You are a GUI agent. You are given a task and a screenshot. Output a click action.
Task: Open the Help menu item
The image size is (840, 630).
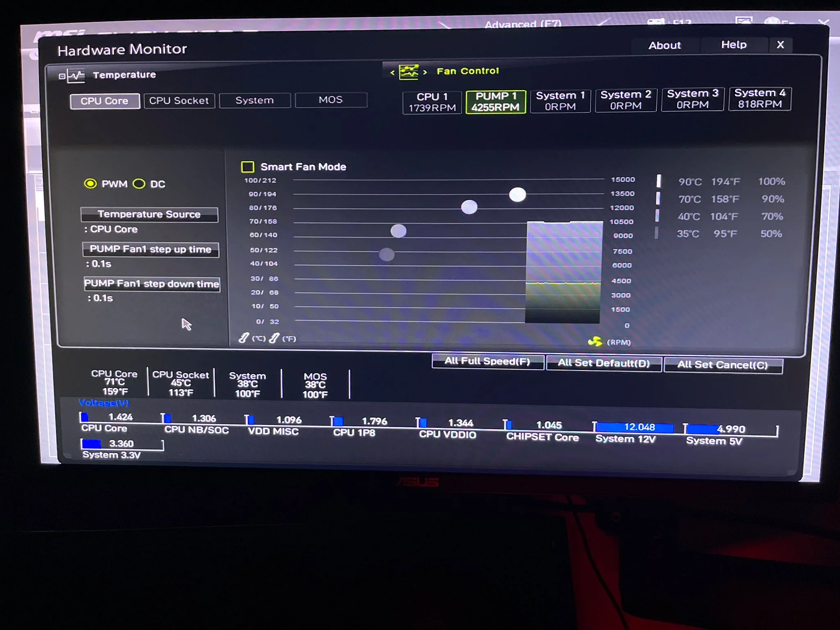(x=733, y=45)
